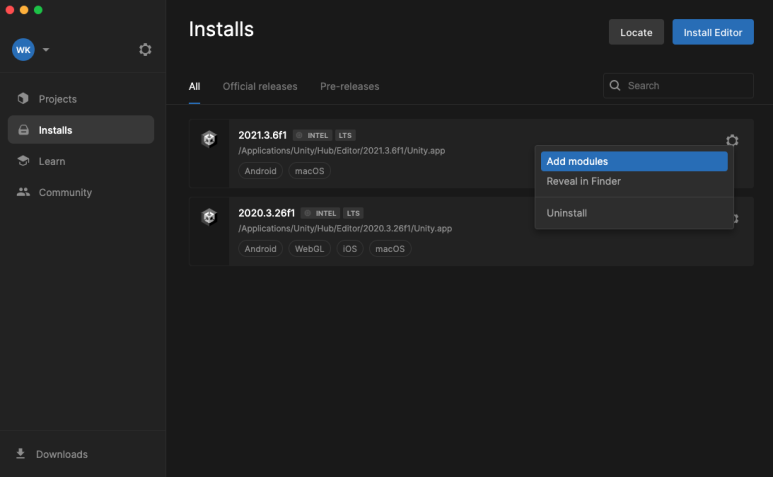The image size is (773, 477).
Task: Click the Community people icon
Action: point(23,192)
